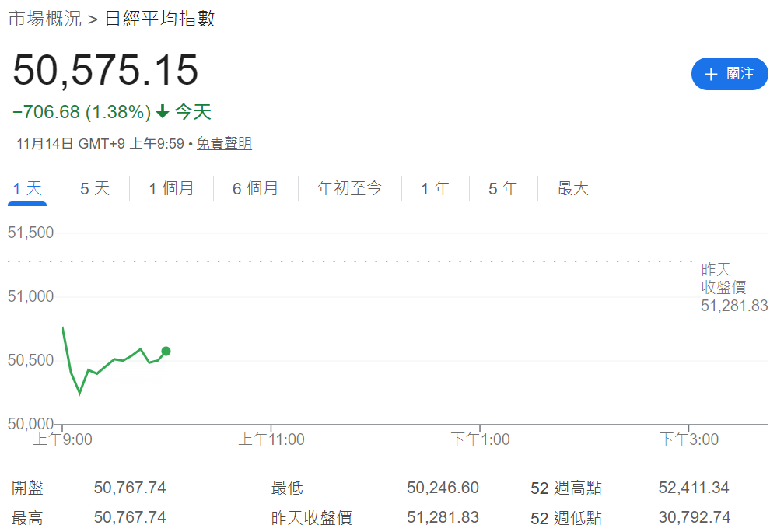Open the 免責聲明 disclaimer link

click(224, 143)
